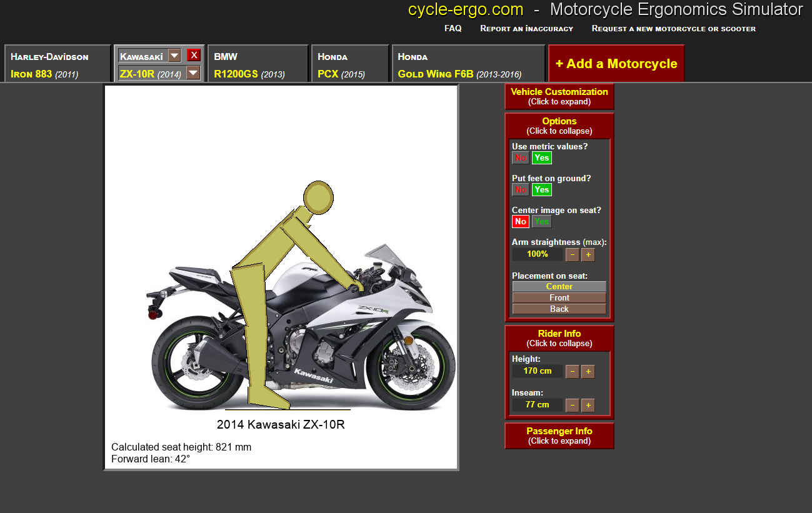Click the Calculated seat height 821 mm text

click(x=181, y=447)
